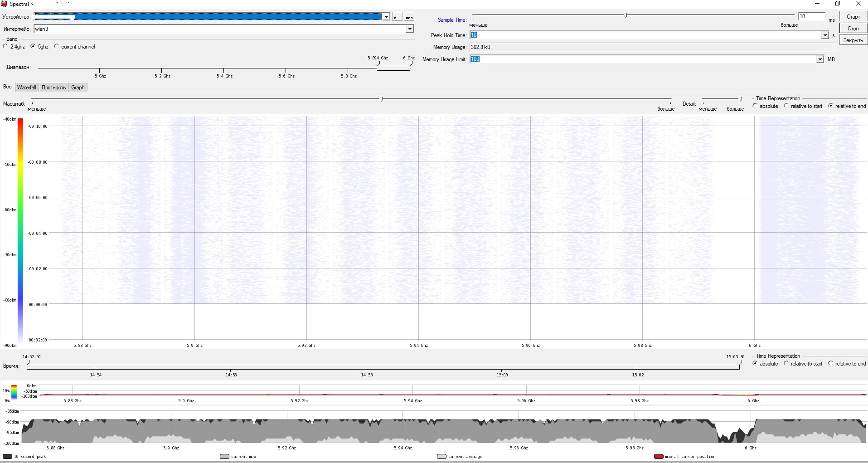Expand the Peak Hold Time dropdown
Image resolution: width=868 pixels, height=463 pixels.
click(x=824, y=35)
